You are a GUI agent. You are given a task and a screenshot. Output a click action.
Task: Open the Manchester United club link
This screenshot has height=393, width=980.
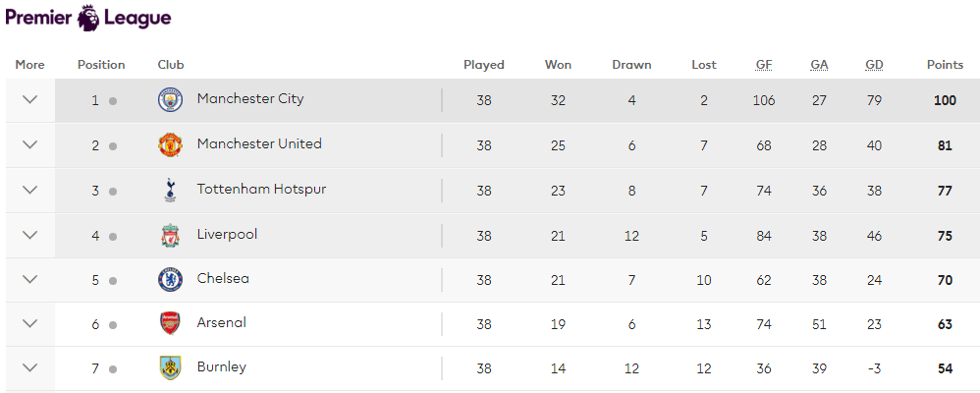[x=259, y=143]
